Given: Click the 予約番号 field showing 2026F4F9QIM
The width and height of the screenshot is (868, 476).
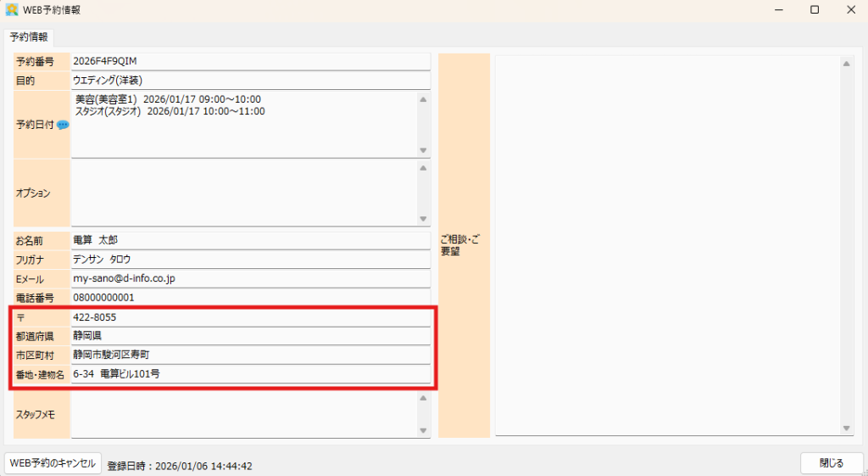Looking at the screenshot, I should point(251,62).
